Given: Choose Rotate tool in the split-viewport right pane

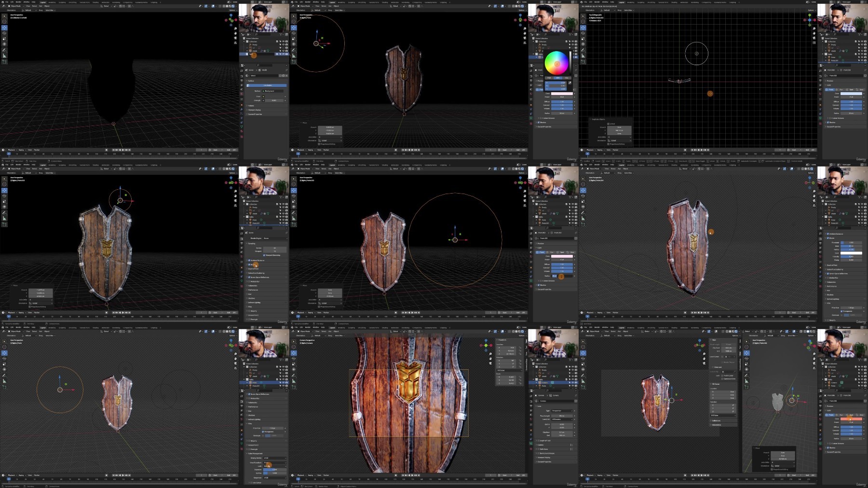Looking at the screenshot, I should click(746, 359).
